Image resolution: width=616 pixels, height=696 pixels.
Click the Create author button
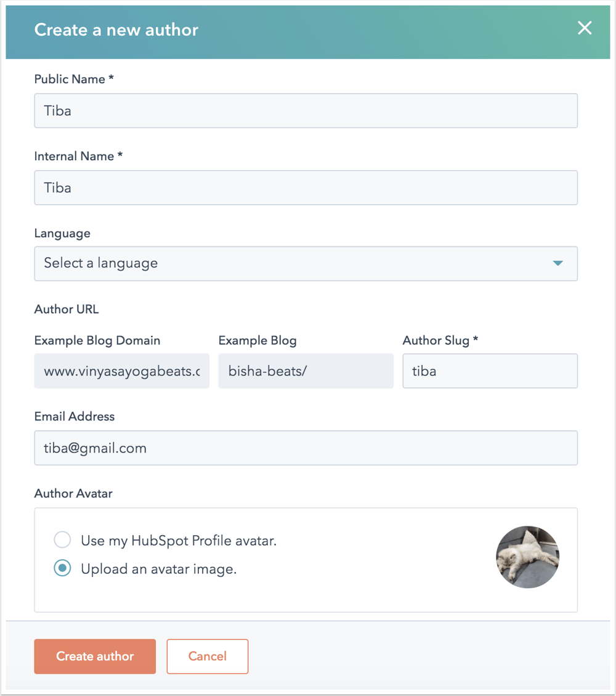pos(94,657)
